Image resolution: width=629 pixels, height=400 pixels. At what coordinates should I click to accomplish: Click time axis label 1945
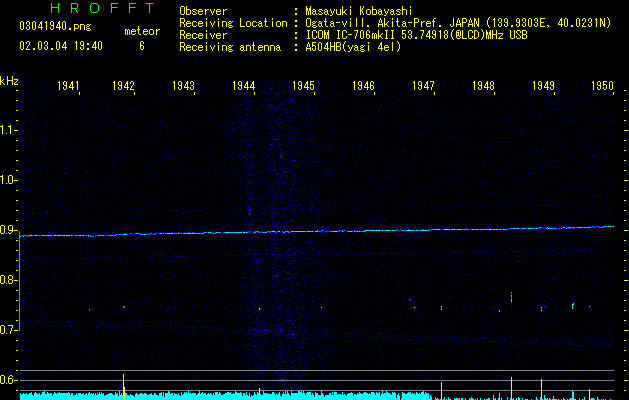(x=303, y=85)
